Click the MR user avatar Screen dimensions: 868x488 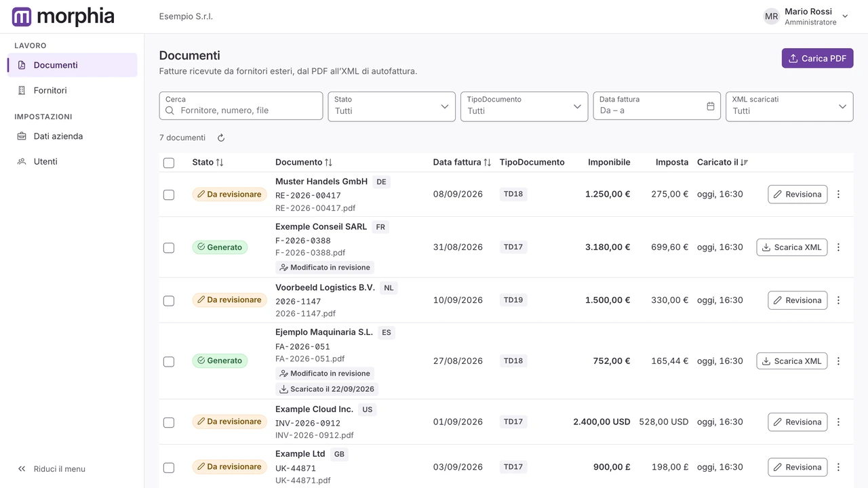coord(772,16)
